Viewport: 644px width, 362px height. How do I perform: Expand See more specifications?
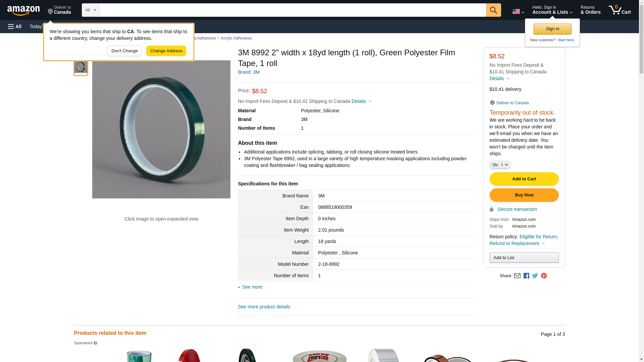(252, 287)
